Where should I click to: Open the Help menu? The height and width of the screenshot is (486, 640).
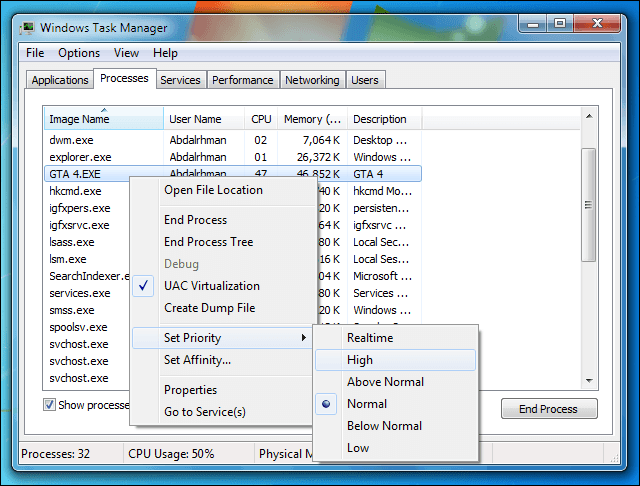(x=165, y=53)
